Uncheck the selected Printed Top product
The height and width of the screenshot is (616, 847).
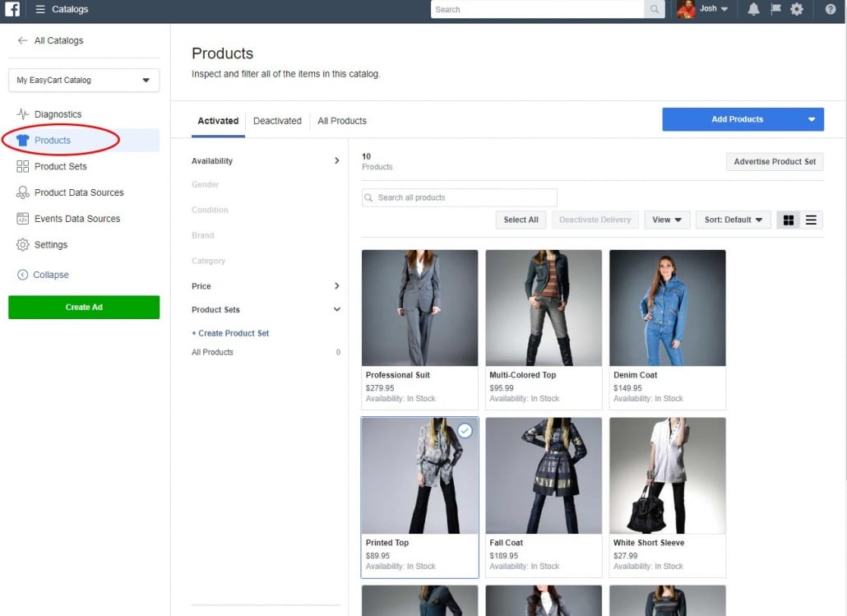465,430
